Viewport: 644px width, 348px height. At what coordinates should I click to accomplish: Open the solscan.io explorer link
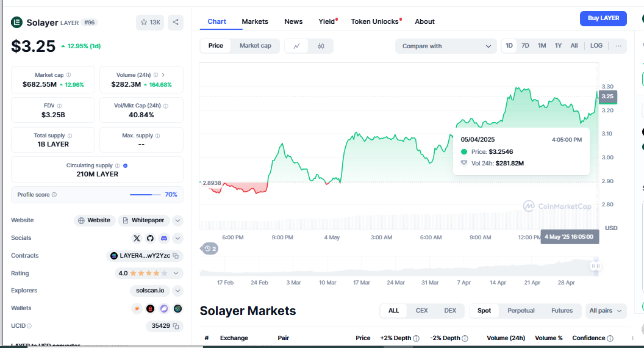click(x=150, y=291)
